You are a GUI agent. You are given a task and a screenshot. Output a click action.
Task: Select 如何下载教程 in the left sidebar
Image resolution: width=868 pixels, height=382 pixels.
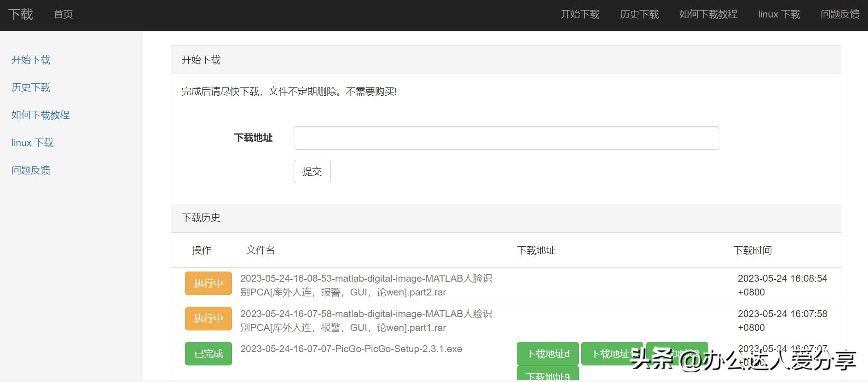point(41,115)
